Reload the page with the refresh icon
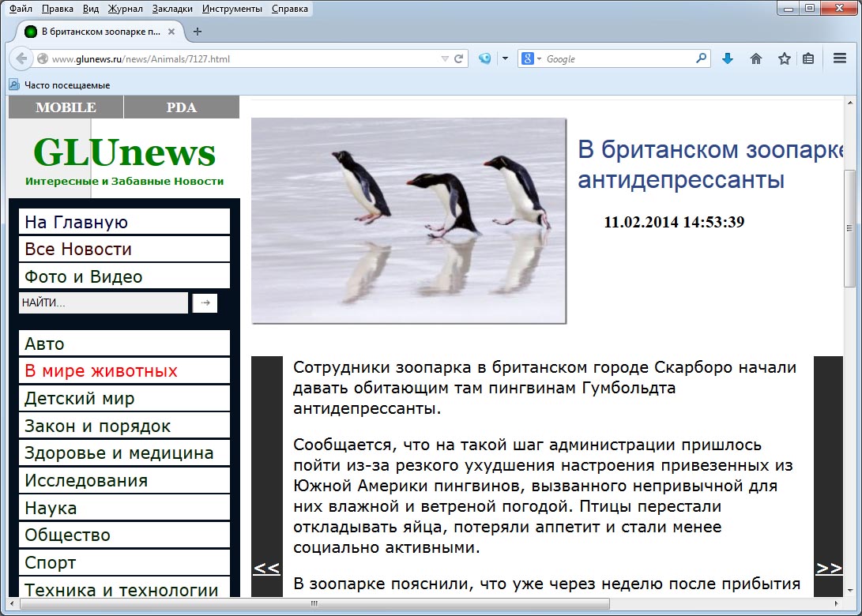The height and width of the screenshot is (616, 862). pyautogui.click(x=458, y=58)
